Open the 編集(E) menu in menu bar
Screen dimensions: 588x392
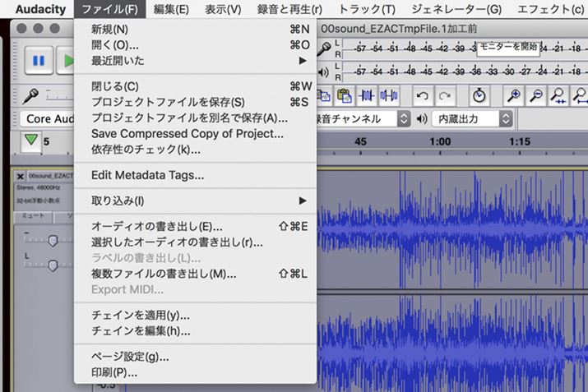point(171,9)
